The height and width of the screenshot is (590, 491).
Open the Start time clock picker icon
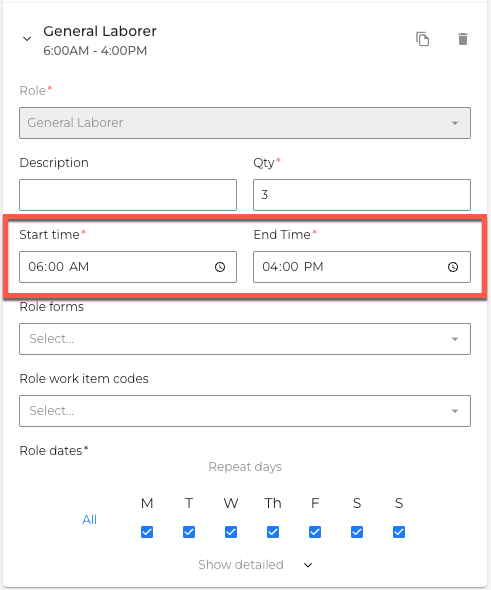tap(220, 267)
